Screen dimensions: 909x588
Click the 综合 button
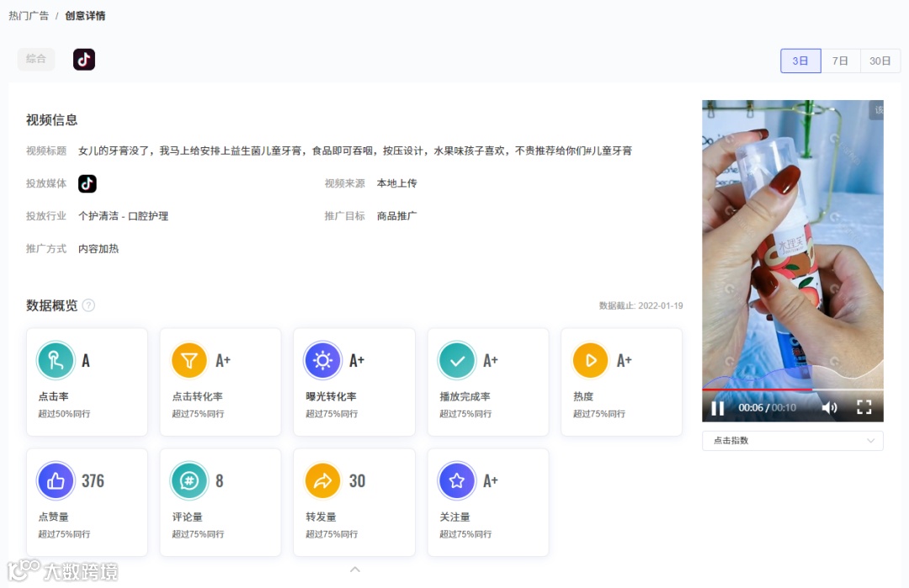[36, 60]
